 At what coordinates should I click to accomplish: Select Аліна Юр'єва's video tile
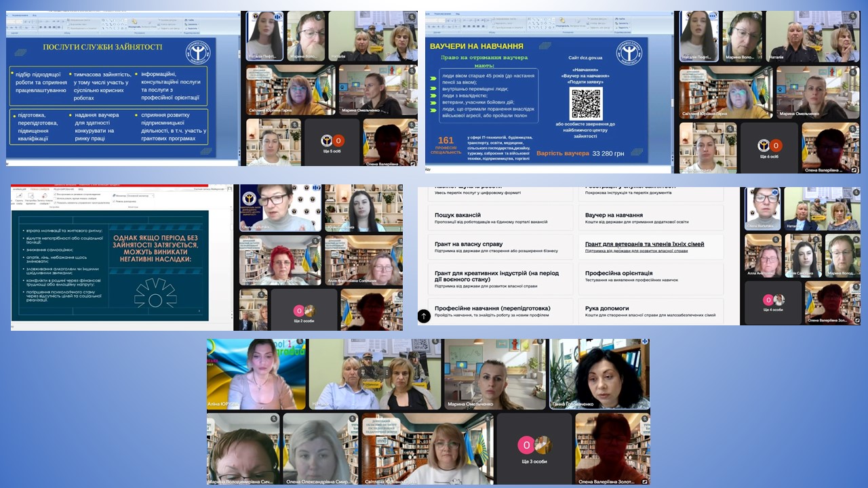(256, 374)
